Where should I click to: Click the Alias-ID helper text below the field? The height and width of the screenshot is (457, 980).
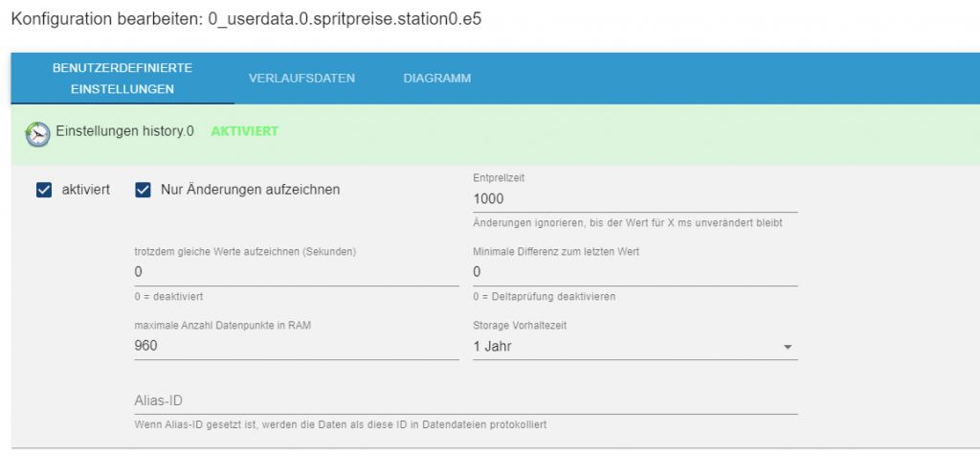[x=346, y=423]
